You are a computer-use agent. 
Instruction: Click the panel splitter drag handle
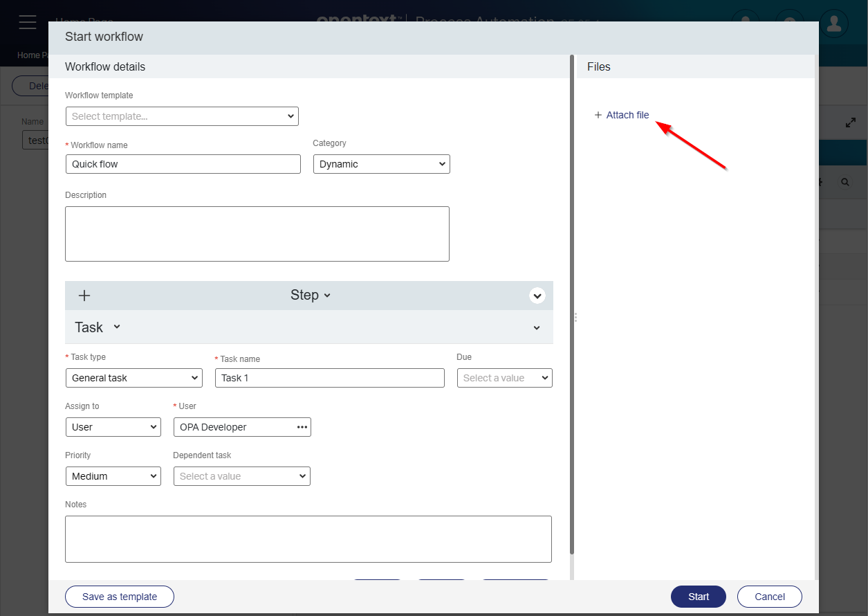575,317
